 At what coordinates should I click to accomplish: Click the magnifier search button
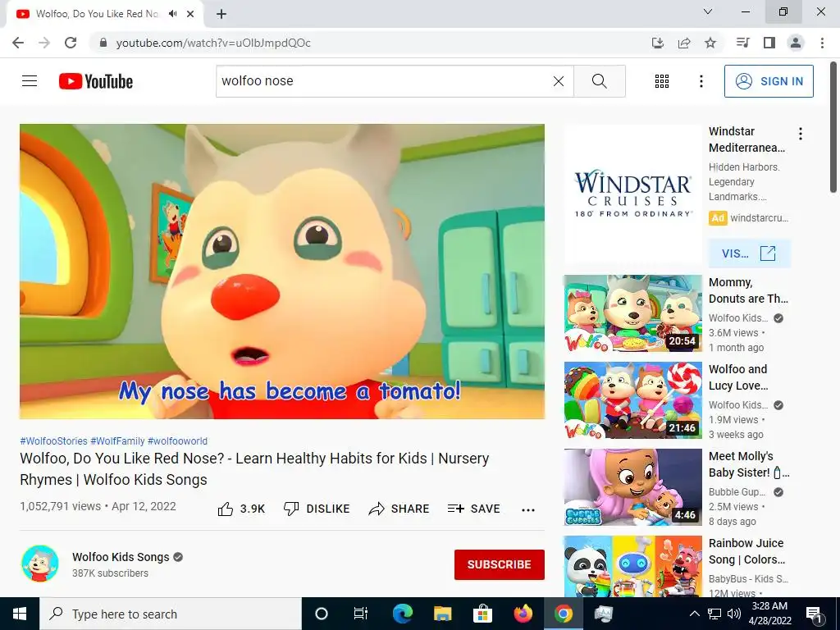(600, 81)
